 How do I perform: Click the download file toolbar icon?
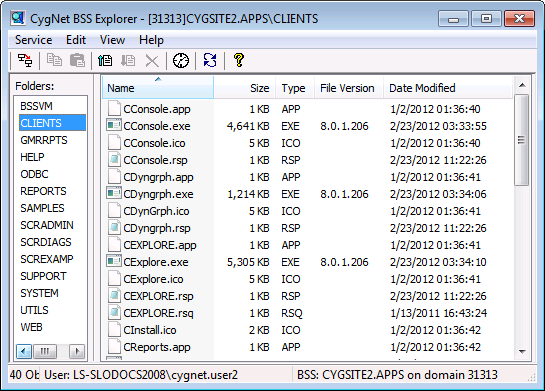coord(128,60)
